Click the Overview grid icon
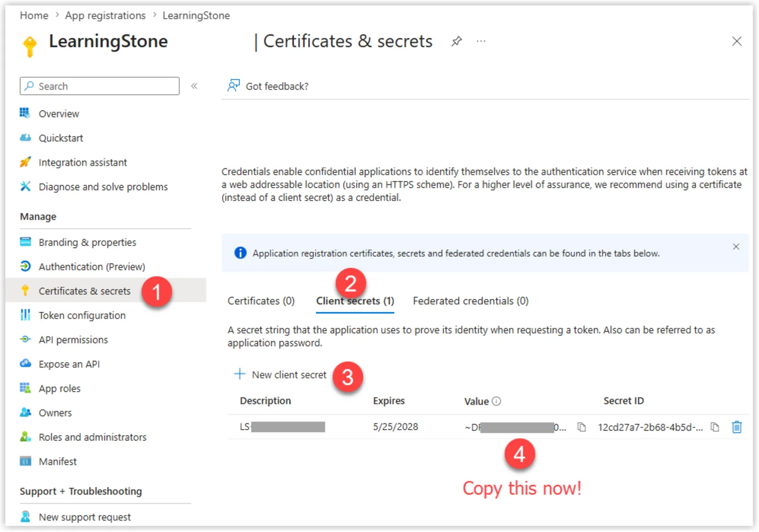The height and width of the screenshot is (532, 759). tap(25, 113)
